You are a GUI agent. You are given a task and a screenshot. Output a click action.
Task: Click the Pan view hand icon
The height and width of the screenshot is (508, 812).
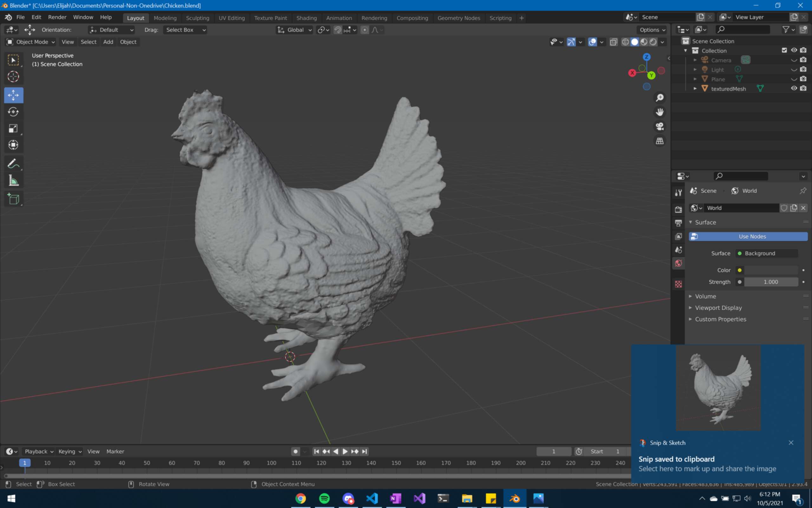click(660, 112)
